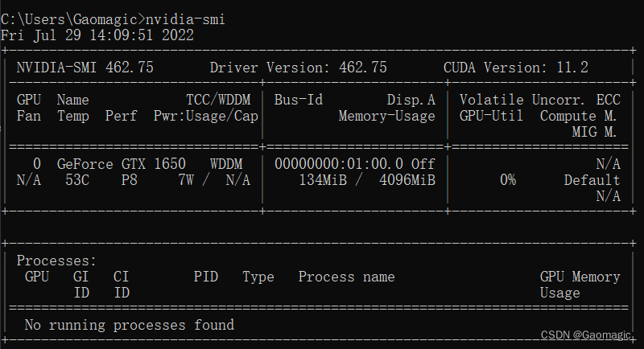This screenshot has width=644, height=349.
Task: Click the 'NVIDIA-SMI 462.75' header text
Action: tap(85, 68)
